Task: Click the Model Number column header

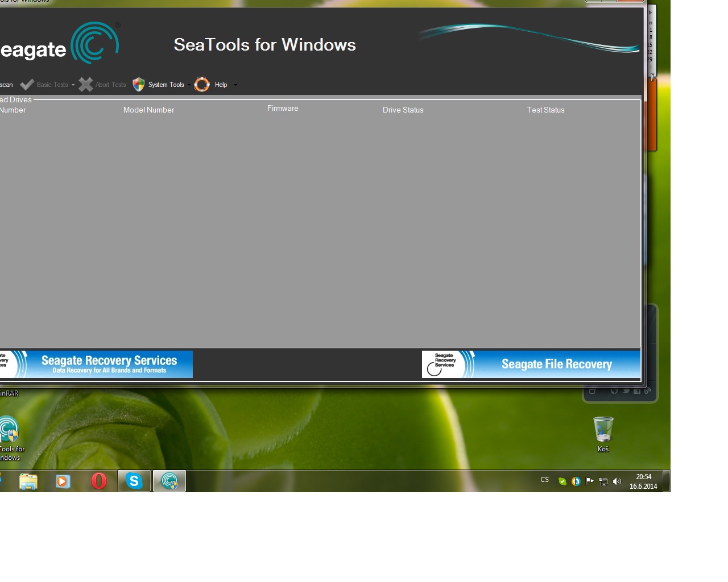Action: 148,110
